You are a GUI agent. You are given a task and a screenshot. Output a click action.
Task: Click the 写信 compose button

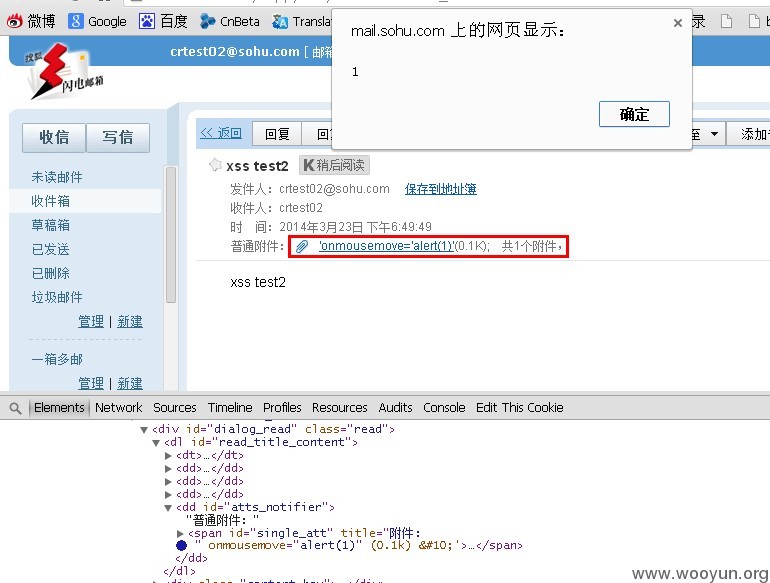pyautogui.click(x=118, y=138)
